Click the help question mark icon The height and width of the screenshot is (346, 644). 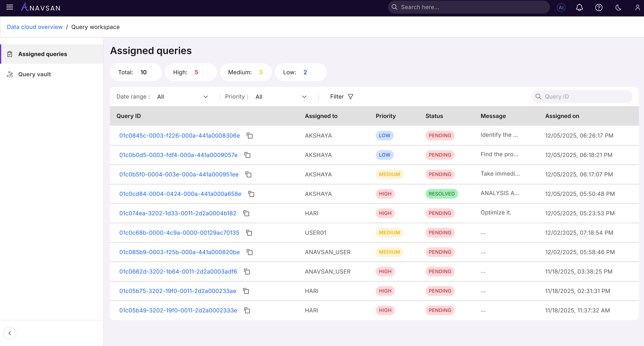599,7
